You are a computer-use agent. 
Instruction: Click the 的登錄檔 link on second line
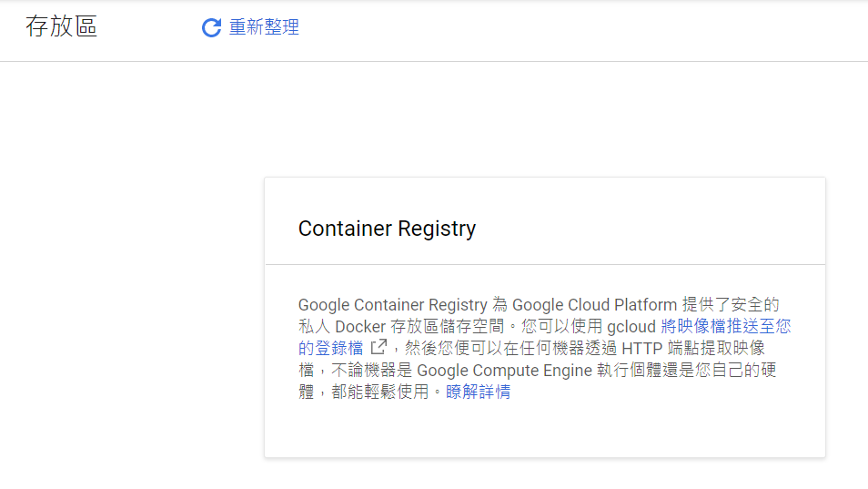coord(331,349)
